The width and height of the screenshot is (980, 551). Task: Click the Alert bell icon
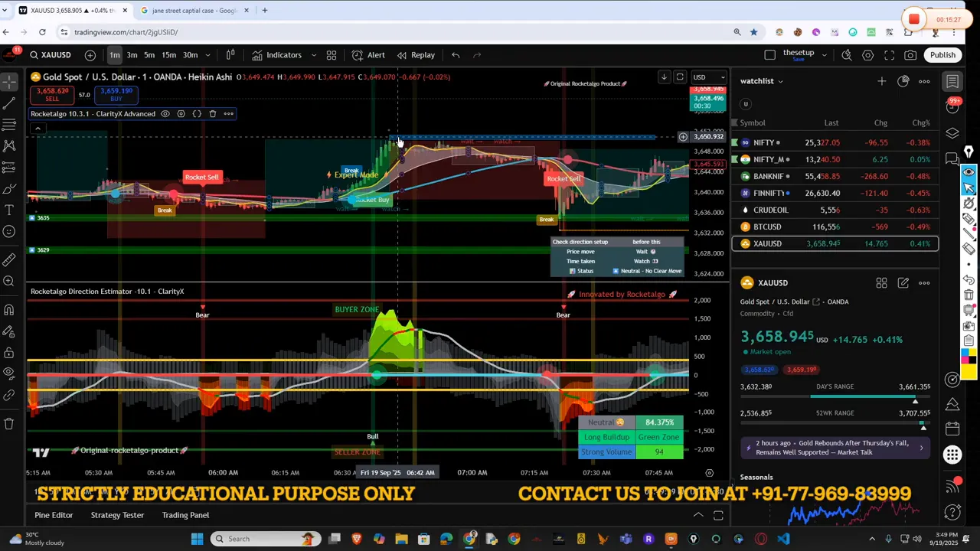[368, 55]
